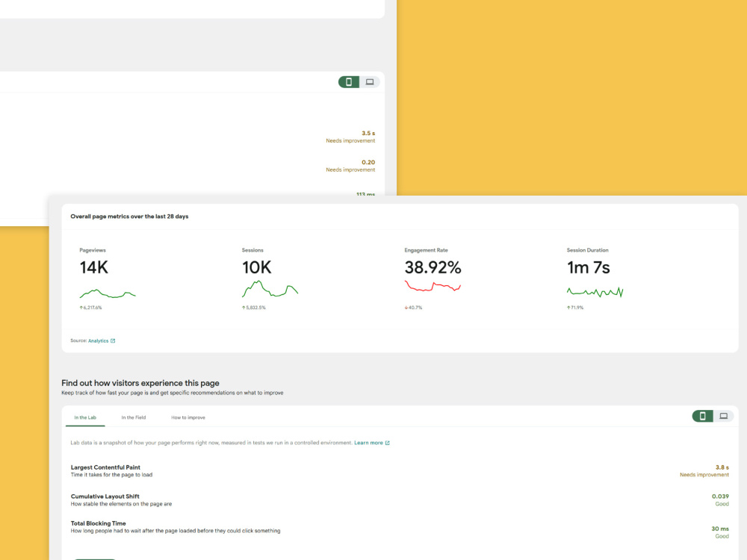
Task: Open the In the Field tab
Action: point(134,417)
